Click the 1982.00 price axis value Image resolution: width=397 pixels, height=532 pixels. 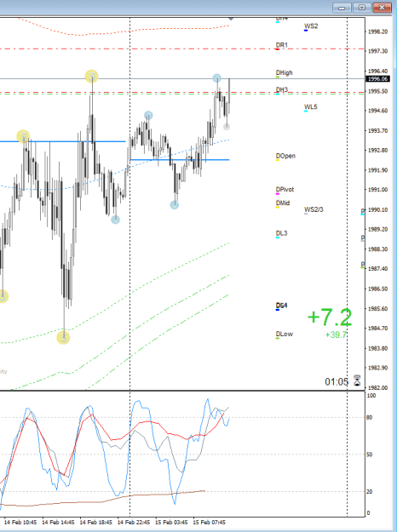(x=377, y=388)
